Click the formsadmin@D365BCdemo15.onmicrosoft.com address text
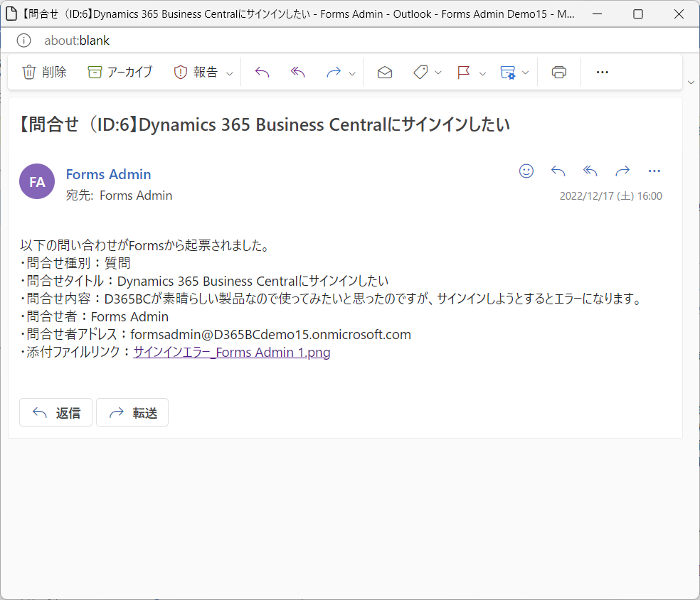 [x=270, y=335]
